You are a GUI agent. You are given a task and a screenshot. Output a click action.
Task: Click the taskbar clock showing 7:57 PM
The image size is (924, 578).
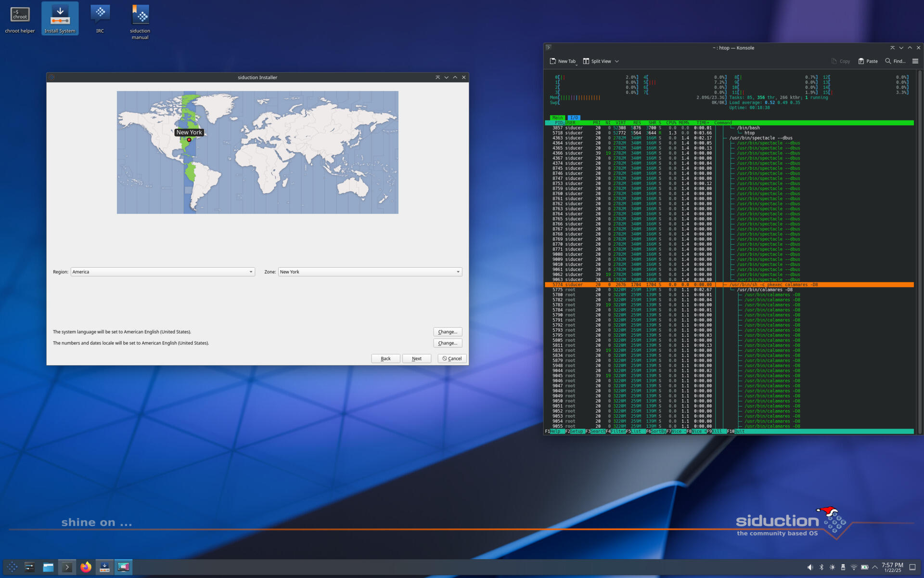(892, 567)
